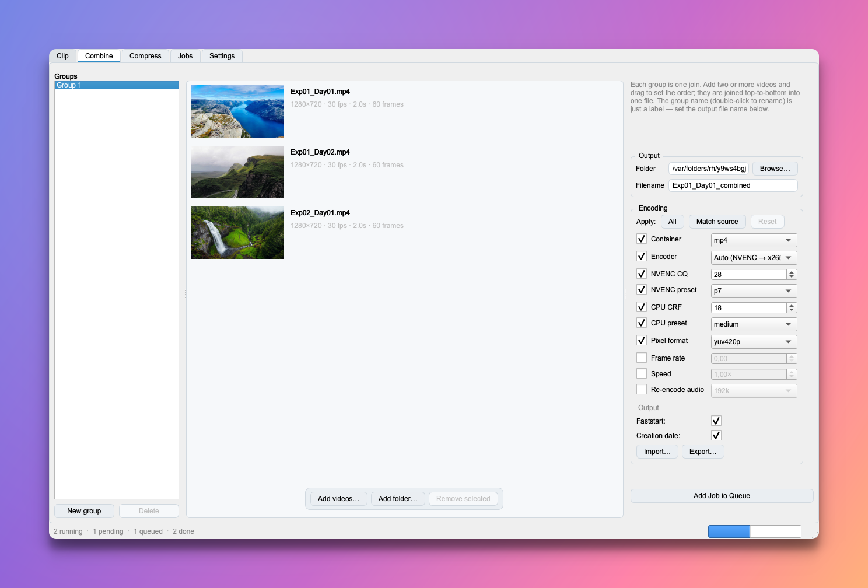
Task: Open the Container format dropdown
Action: pos(754,240)
